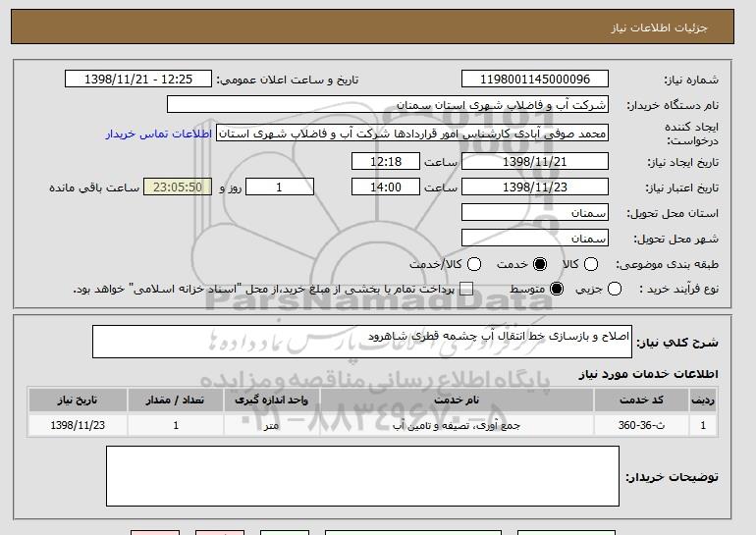Click service code ث-36-360 cell
The width and height of the screenshot is (756, 535).
[x=641, y=425]
